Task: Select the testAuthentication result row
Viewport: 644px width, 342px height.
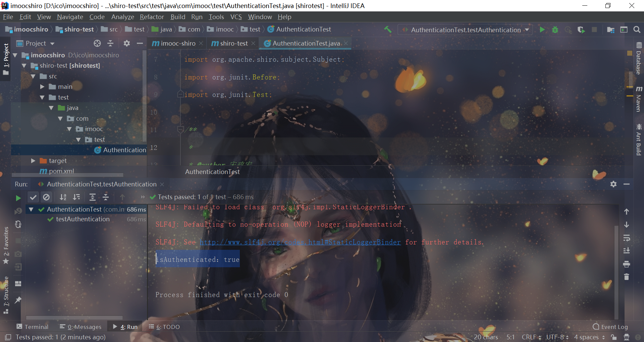Action: point(87,219)
